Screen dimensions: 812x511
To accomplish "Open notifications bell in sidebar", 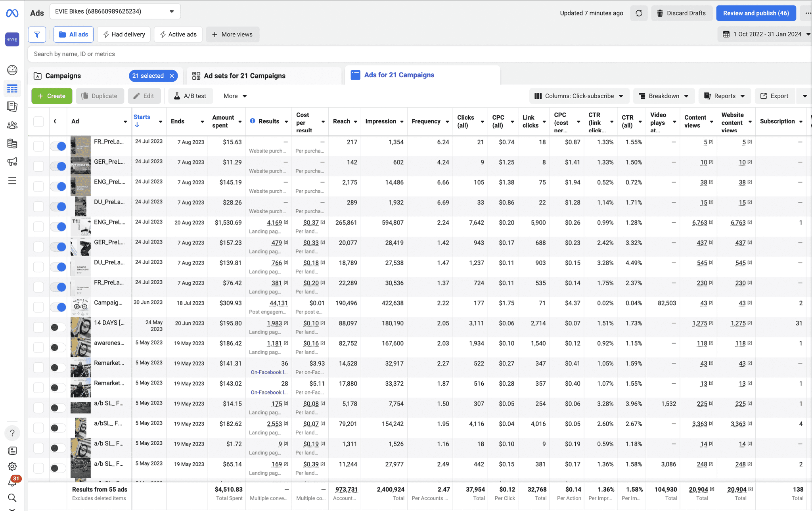I will [12, 482].
